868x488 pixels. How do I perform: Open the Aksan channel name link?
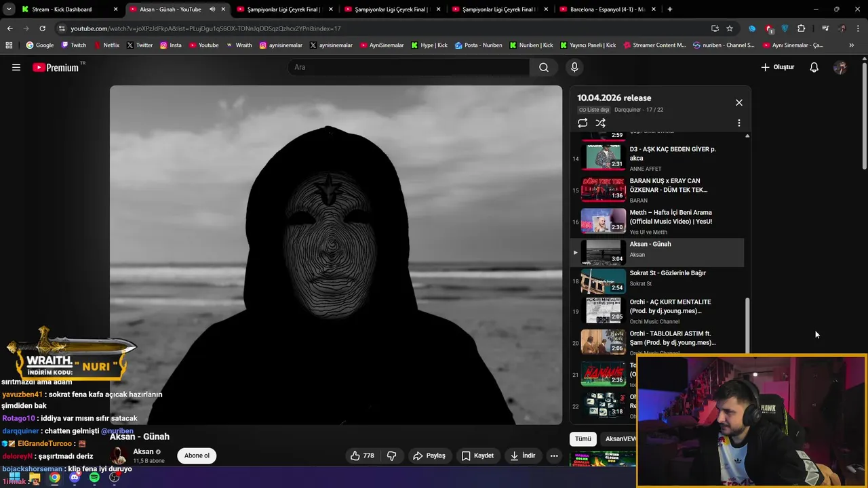point(143,451)
